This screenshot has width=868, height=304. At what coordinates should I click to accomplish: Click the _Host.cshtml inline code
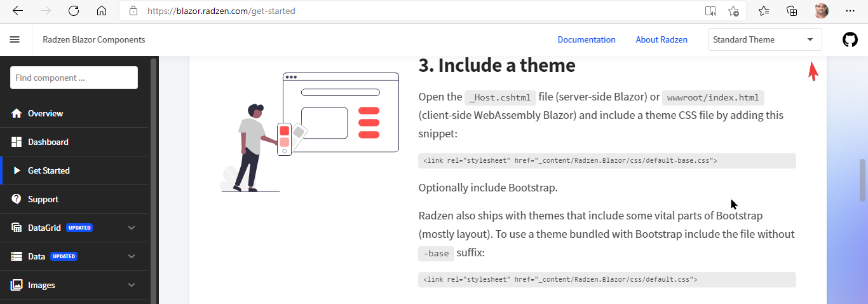[501, 97]
